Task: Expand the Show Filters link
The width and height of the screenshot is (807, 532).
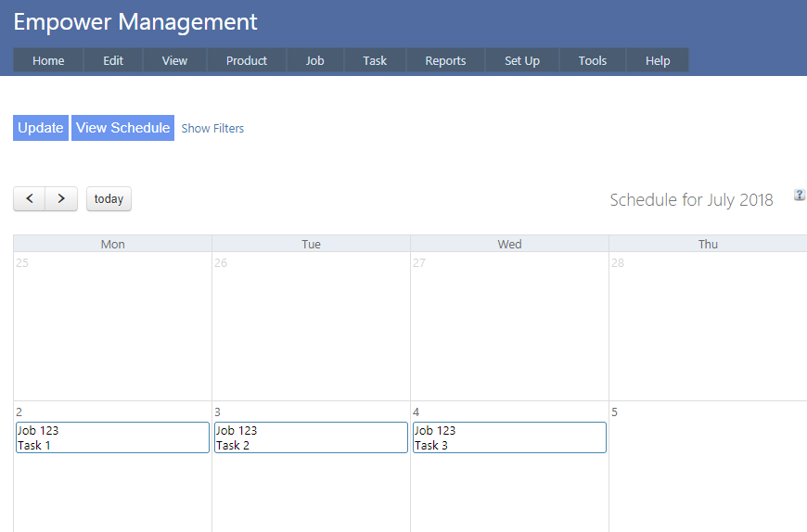Action: pos(212,129)
